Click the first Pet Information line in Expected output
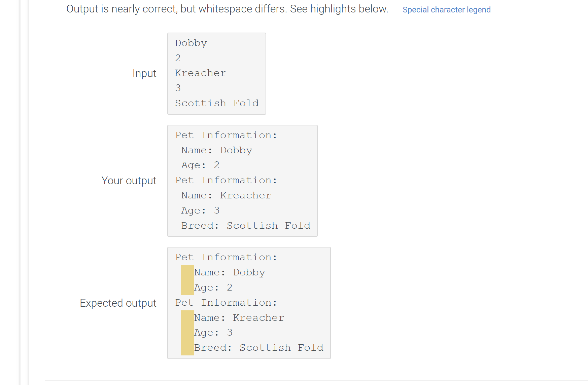The height and width of the screenshot is (385, 588). click(x=226, y=257)
